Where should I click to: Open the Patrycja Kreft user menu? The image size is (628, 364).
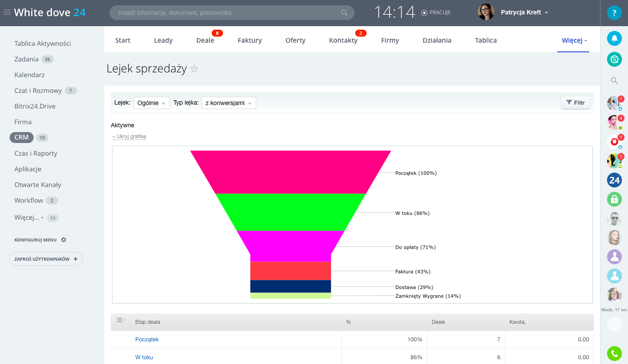click(524, 13)
